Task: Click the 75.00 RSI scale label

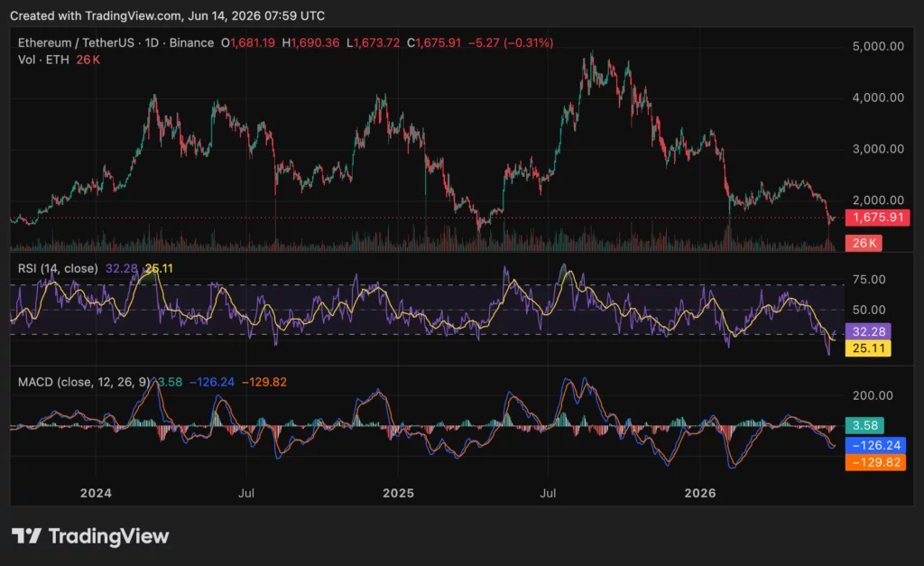Action: 869,280
